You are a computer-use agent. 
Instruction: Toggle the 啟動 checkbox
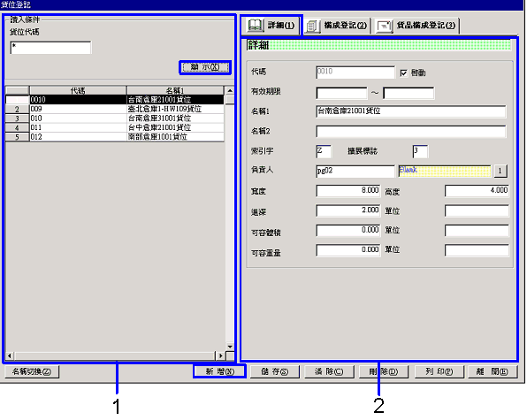pos(404,73)
